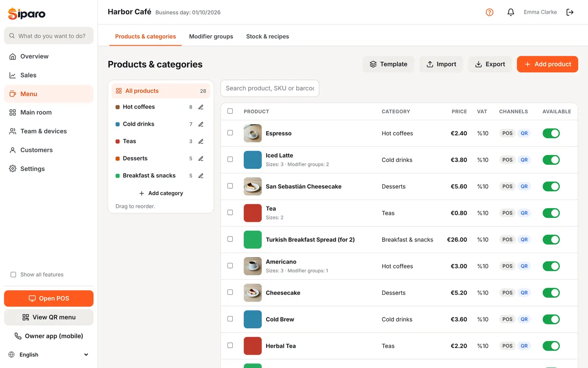This screenshot has width=588, height=368.
Task: Click the Export button
Action: tap(490, 64)
